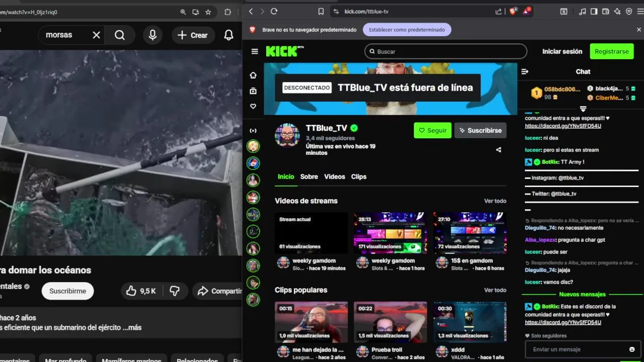Like the YouTube video with 9,5 K
The height and width of the screenshot is (362, 644).
(x=141, y=291)
